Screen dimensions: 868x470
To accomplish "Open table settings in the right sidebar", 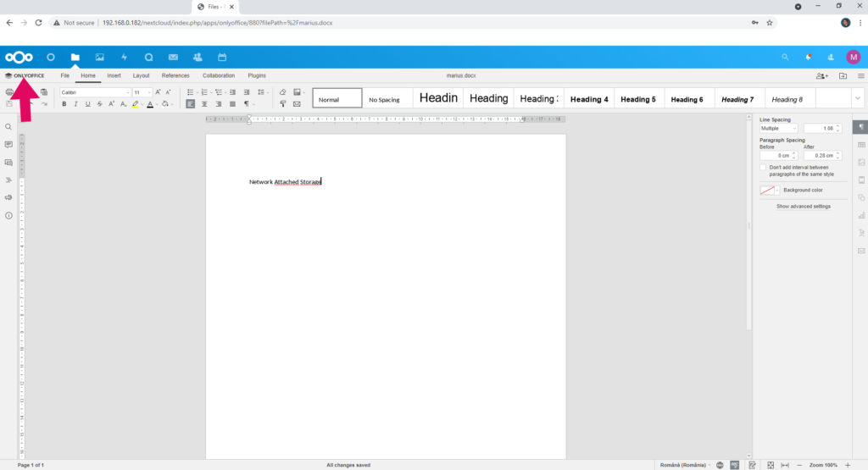I will pos(861,145).
